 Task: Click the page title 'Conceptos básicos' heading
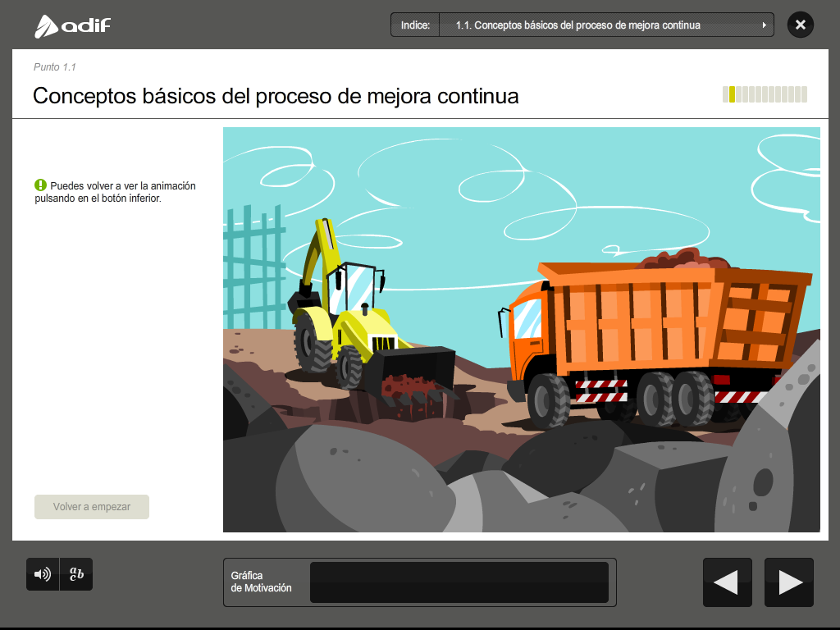coord(276,96)
